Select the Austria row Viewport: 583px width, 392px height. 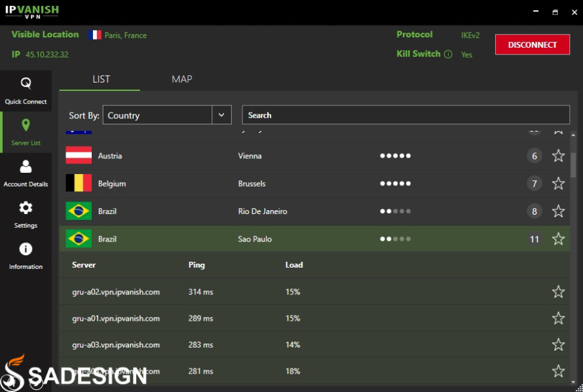pyautogui.click(x=314, y=156)
